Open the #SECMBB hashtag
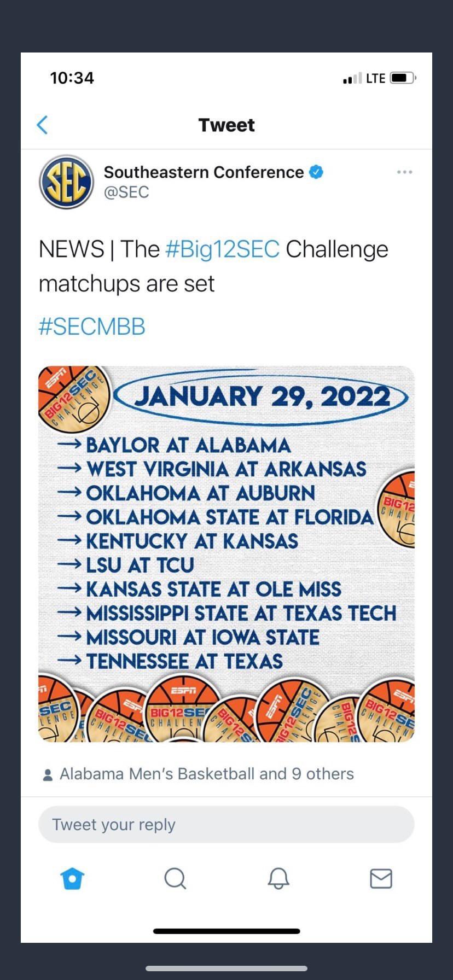The height and width of the screenshot is (980, 453). (x=92, y=326)
